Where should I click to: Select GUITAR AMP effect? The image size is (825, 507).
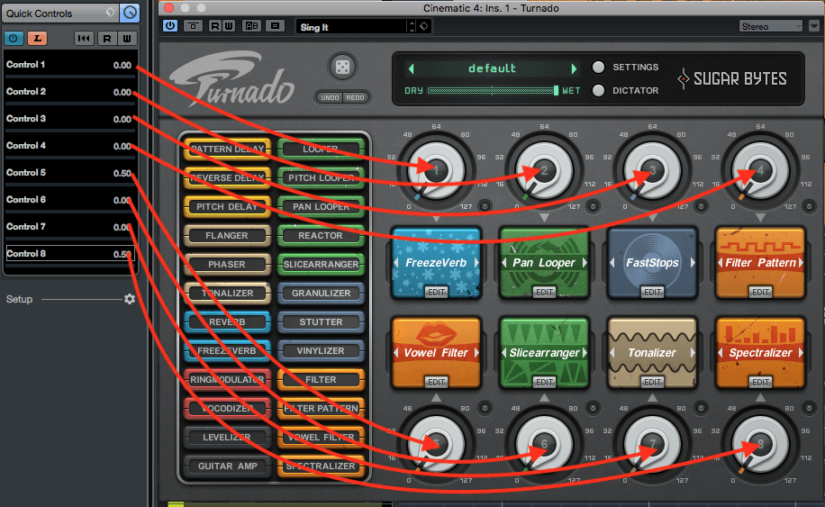227,466
